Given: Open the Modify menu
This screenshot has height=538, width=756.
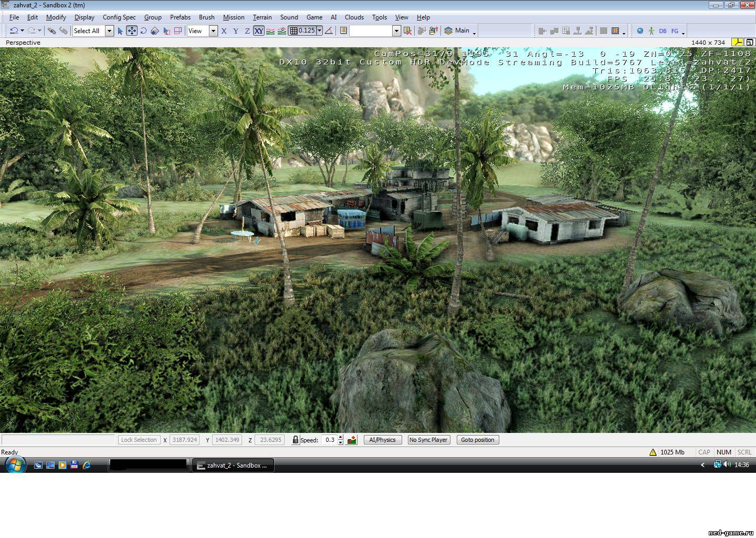Looking at the screenshot, I should (56, 17).
